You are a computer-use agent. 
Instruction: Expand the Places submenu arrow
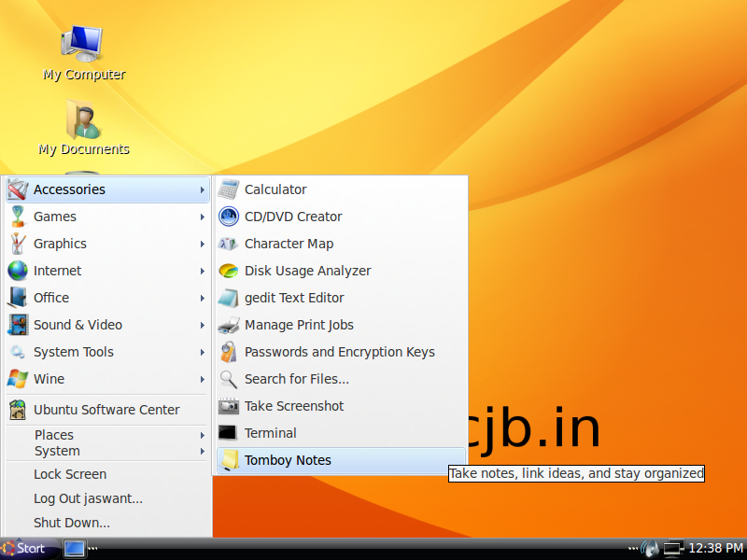click(203, 435)
